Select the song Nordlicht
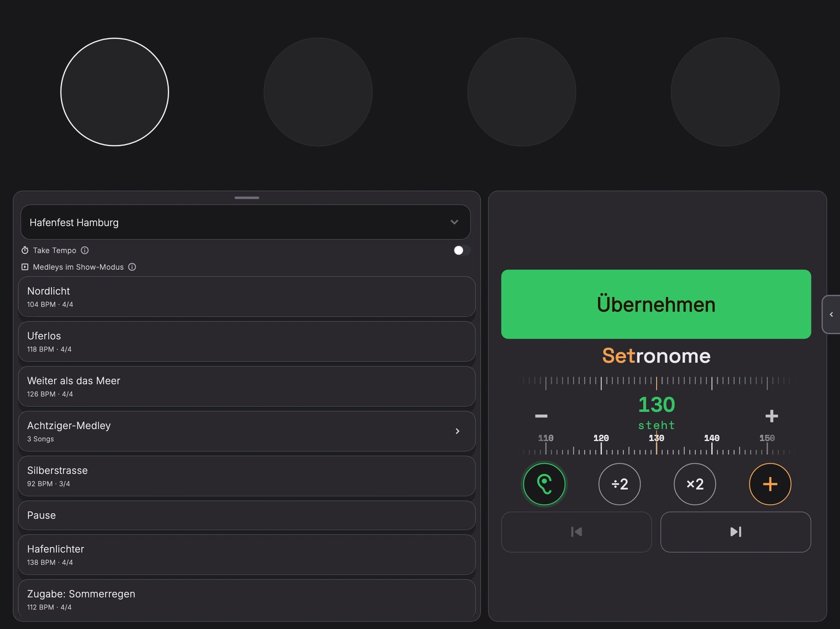Screen dimensions: 840x629 coord(247,297)
